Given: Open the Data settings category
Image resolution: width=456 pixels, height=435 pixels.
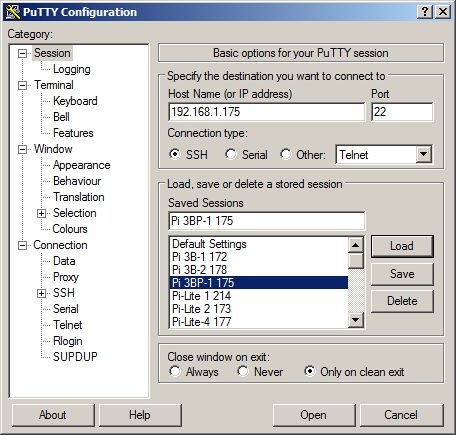Looking at the screenshot, I should coord(64,261).
